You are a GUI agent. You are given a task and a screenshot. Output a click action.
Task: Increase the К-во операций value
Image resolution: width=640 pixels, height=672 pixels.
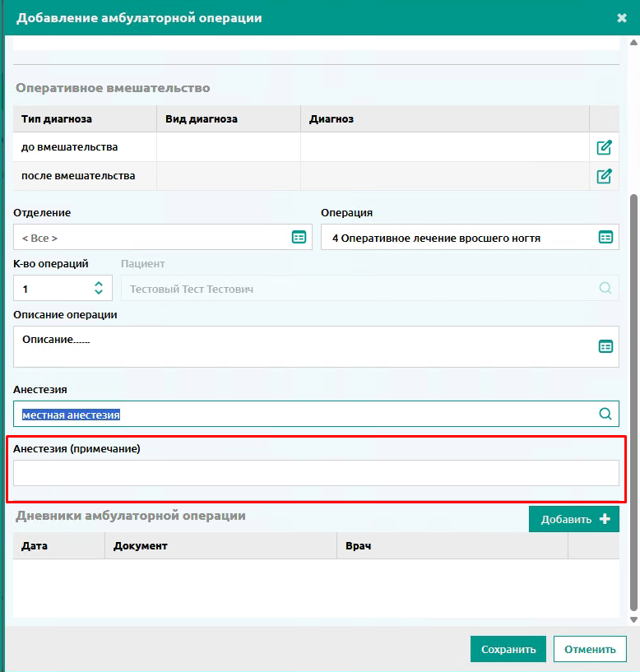click(x=99, y=284)
